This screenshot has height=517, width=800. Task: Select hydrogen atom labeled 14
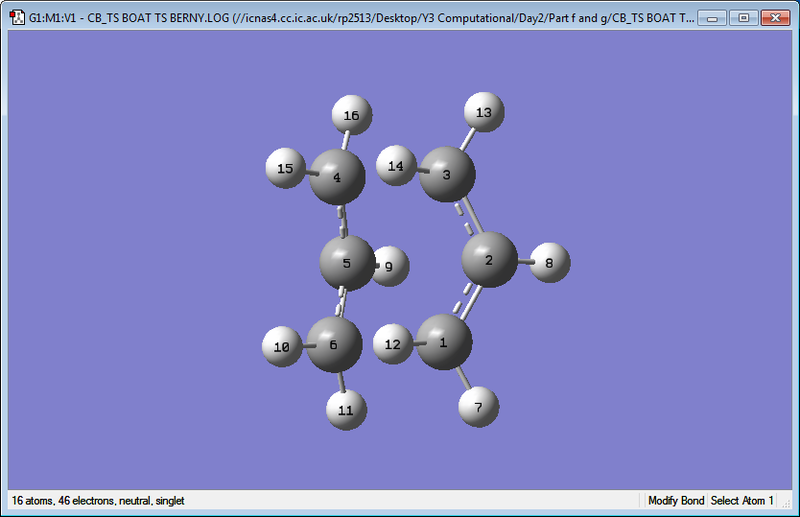click(396, 165)
